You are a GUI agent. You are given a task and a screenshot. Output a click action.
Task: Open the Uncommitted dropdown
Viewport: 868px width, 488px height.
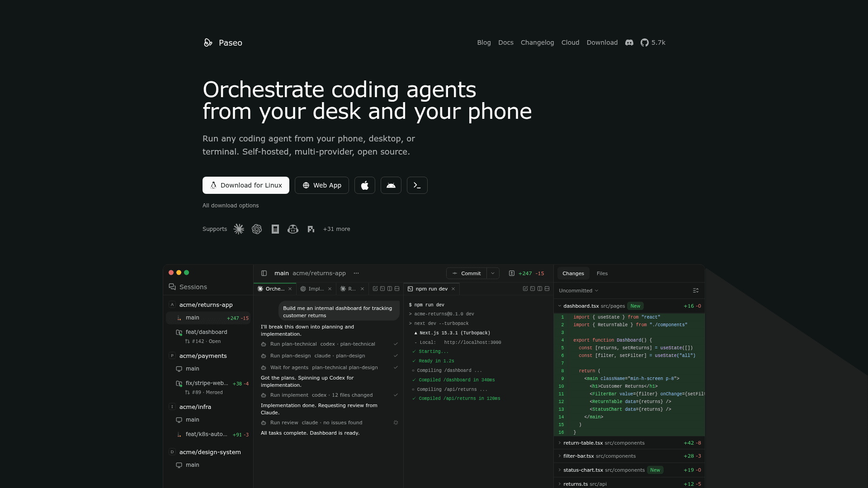[579, 291]
